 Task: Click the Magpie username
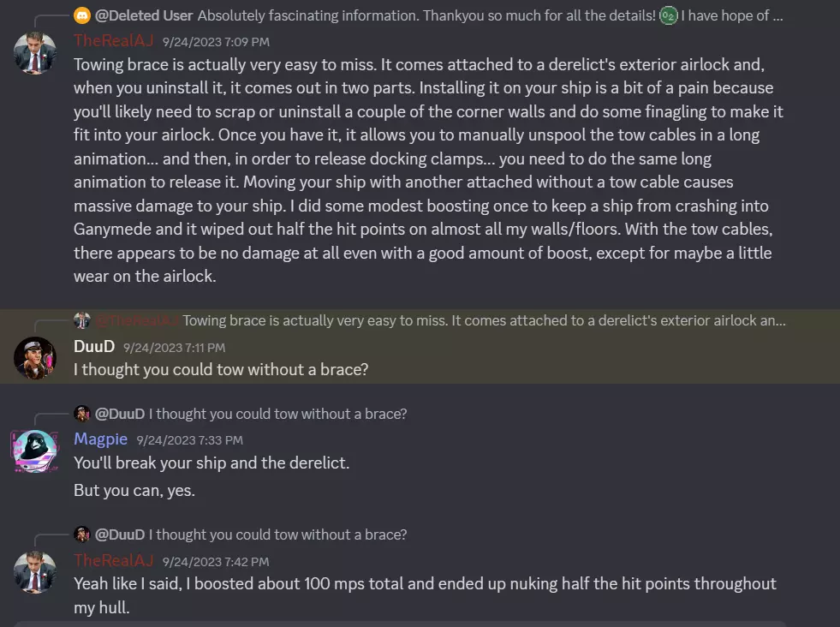[x=100, y=439]
